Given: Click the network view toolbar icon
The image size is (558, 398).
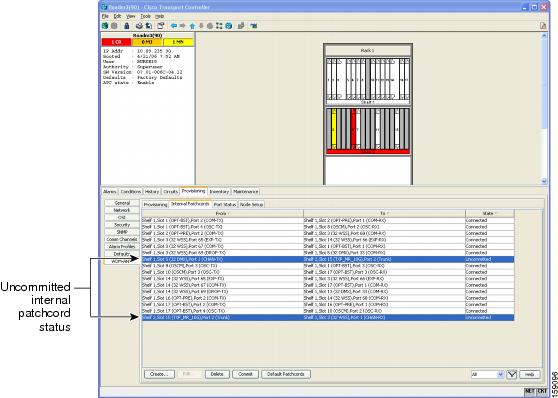Looking at the screenshot, I should [x=228, y=26].
